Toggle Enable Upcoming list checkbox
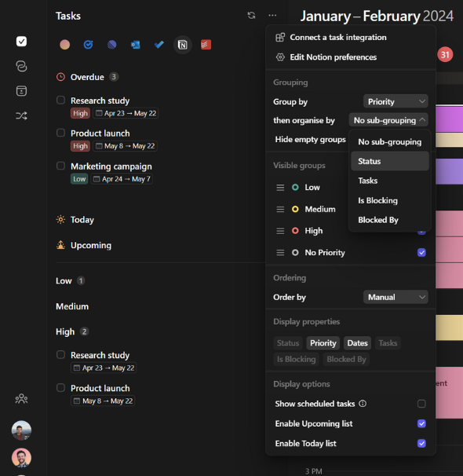This screenshot has width=463, height=476. coord(421,423)
